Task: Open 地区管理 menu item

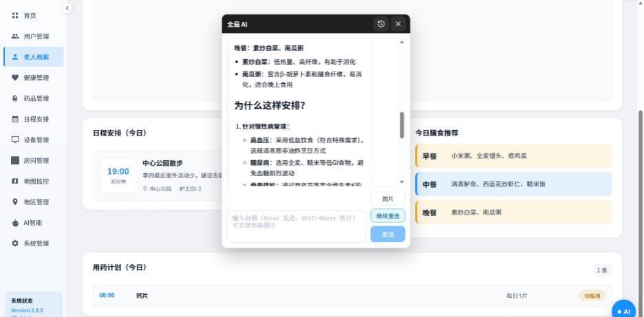Action: [34, 202]
